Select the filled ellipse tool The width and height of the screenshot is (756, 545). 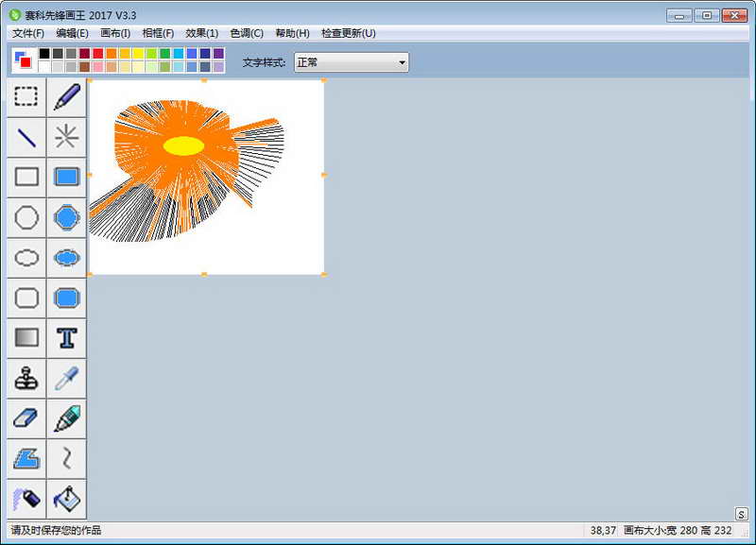coord(66,257)
